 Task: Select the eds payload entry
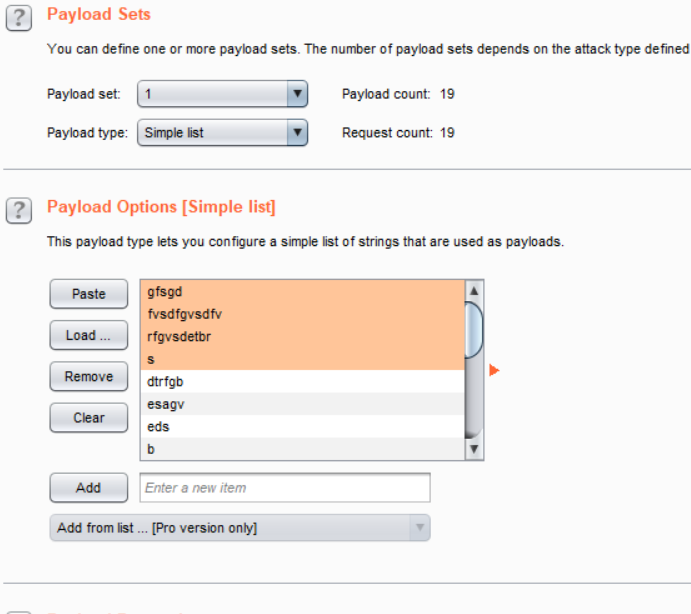[x=300, y=427]
